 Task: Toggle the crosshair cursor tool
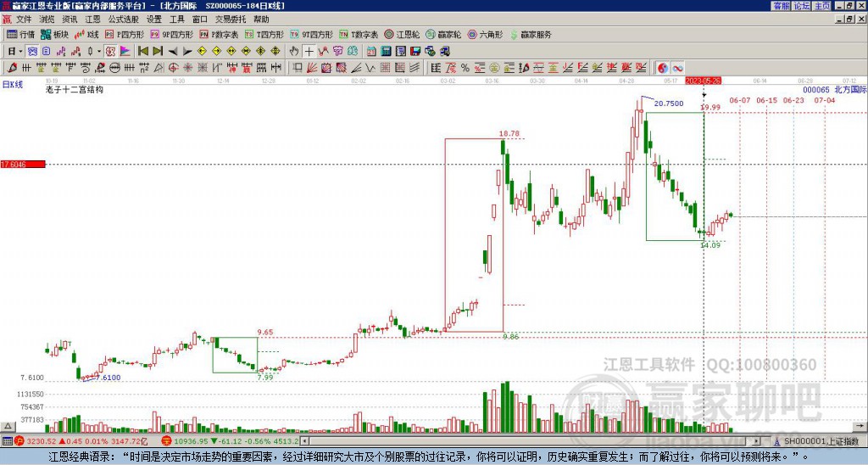point(309,52)
